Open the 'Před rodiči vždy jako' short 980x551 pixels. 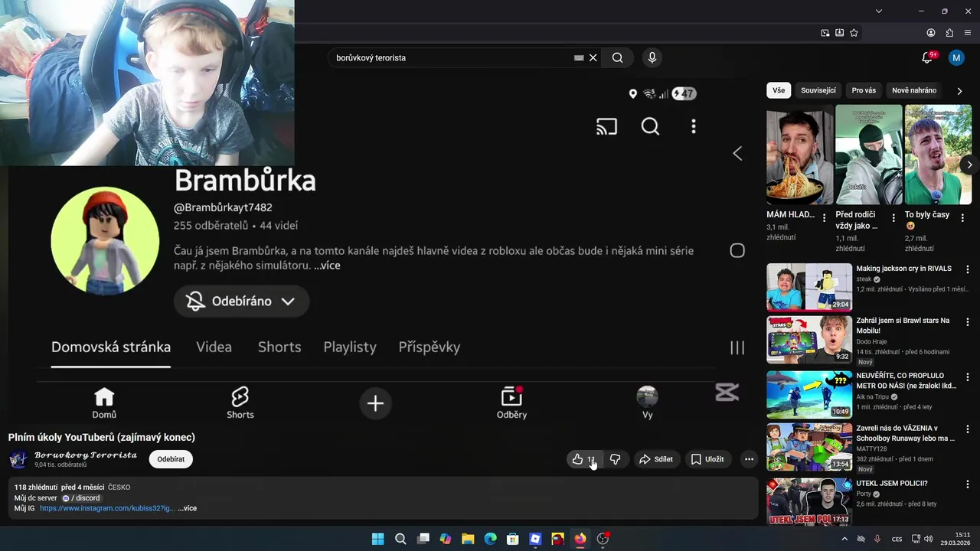pos(869,155)
